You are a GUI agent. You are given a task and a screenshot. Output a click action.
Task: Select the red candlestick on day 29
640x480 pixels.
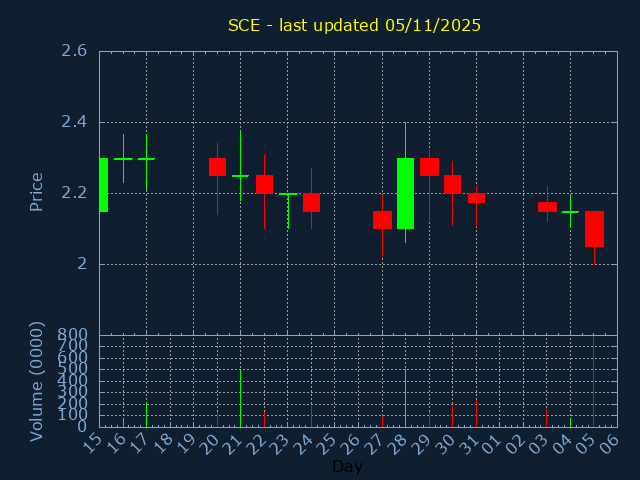[x=429, y=167]
